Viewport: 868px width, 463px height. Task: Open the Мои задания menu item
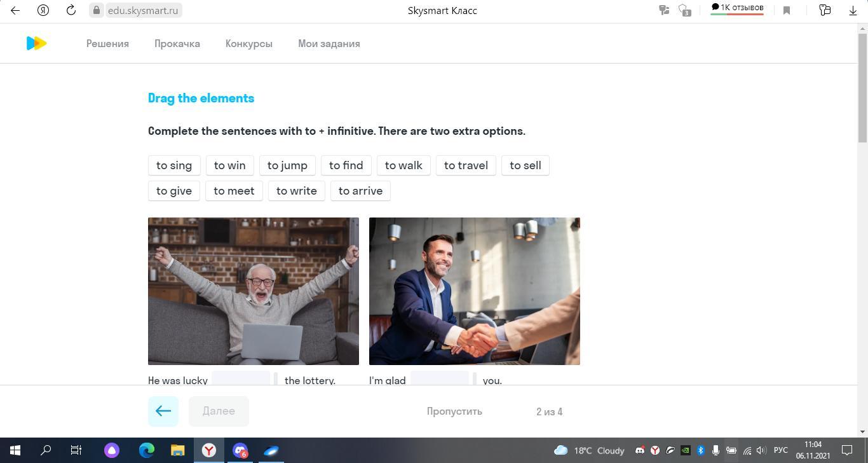(x=329, y=44)
